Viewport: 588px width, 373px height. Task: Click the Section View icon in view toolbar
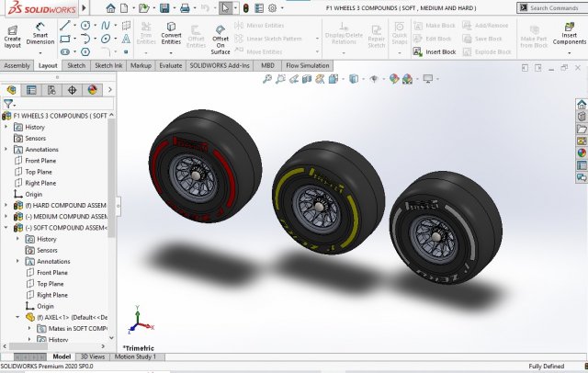tap(307, 79)
